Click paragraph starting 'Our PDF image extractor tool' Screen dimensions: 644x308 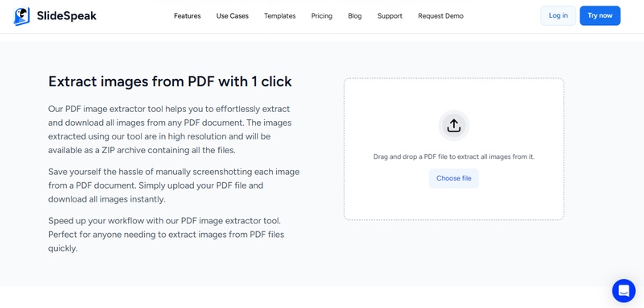pos(170,130)
